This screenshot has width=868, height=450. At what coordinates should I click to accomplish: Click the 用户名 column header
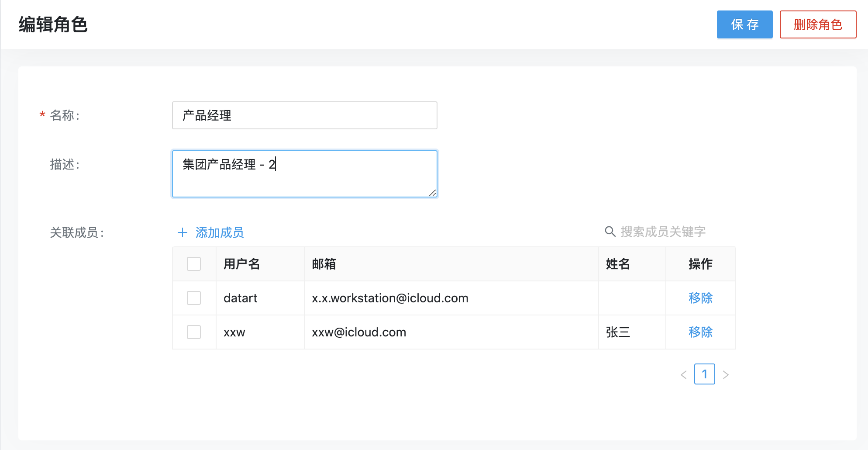[x=242, y=264]
